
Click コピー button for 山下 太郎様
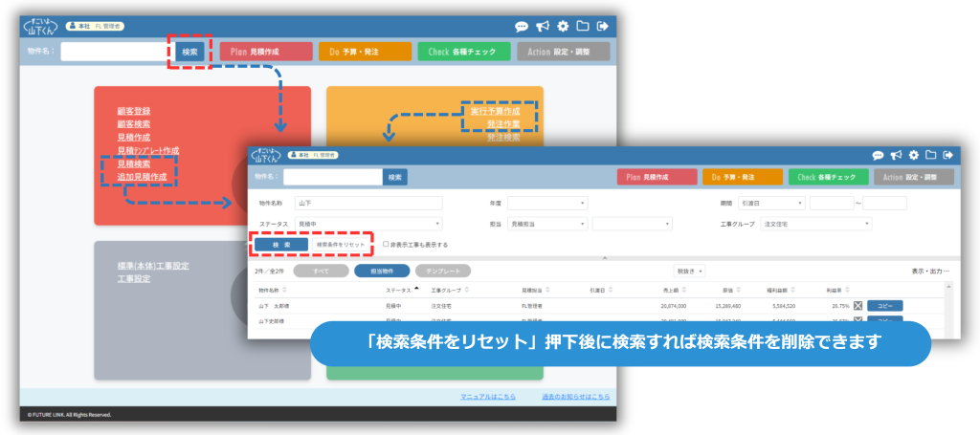point(884,305)
